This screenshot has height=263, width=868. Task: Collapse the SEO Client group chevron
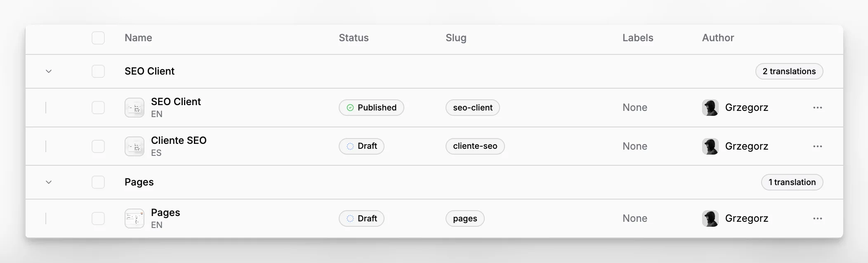point(49,71)
